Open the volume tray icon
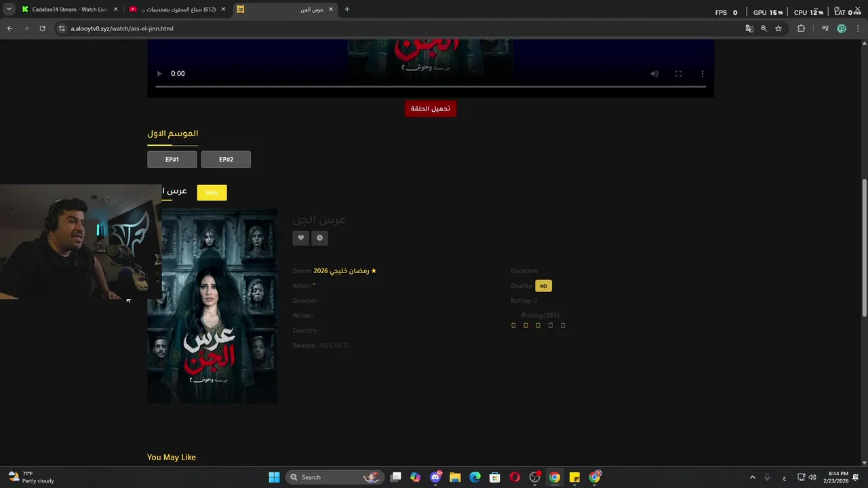 [x=812, y=477]
